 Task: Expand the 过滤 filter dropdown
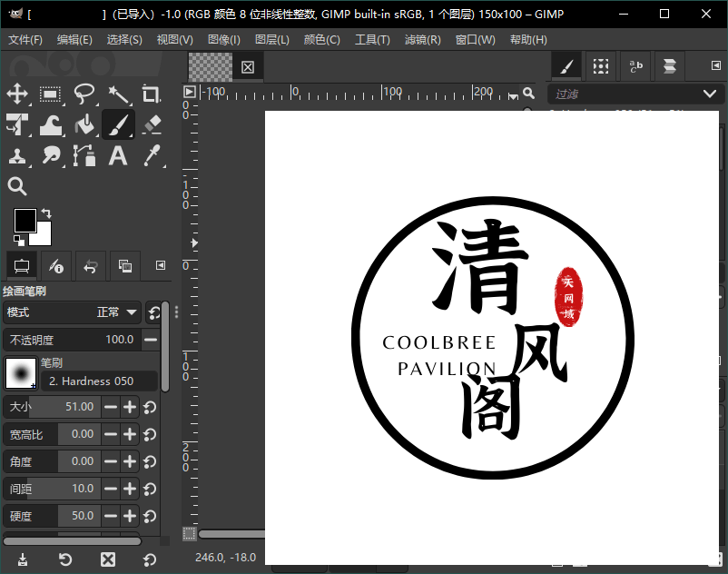point(710,94)
